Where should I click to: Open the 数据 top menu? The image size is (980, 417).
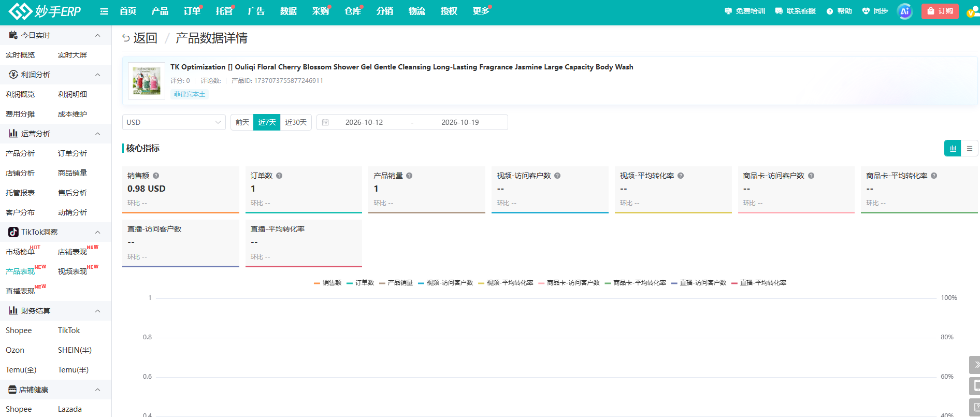pyautogui.click(x=289, y=11)
